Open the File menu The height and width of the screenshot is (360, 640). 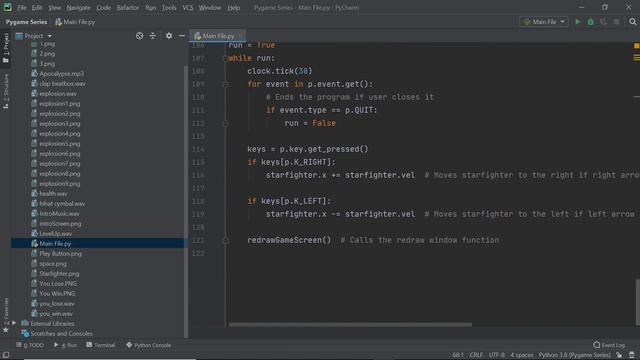tap(22, 8)
